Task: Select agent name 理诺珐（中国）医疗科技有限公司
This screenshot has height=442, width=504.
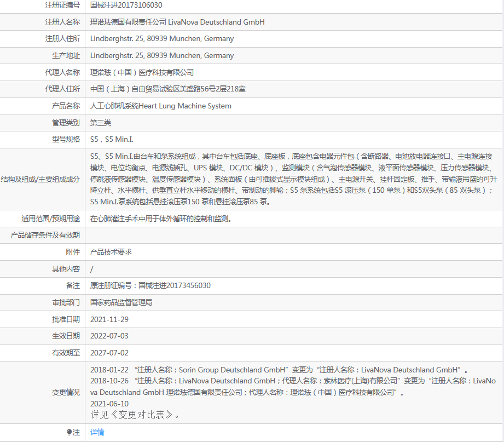Action: click(142, 72)
